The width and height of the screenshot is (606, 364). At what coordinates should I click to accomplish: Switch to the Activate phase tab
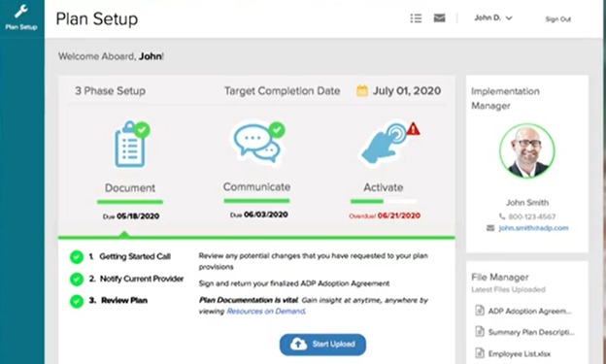[384, 187]
